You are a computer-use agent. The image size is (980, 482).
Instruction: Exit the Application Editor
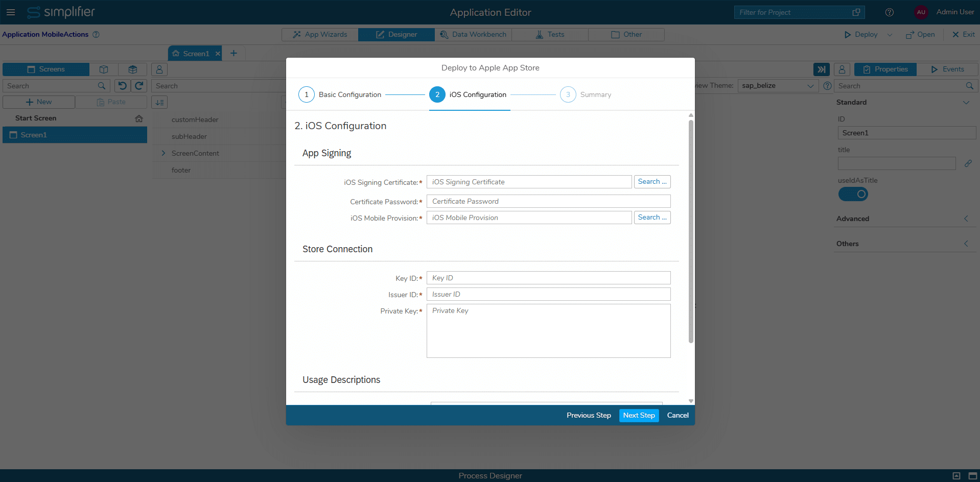964,35
